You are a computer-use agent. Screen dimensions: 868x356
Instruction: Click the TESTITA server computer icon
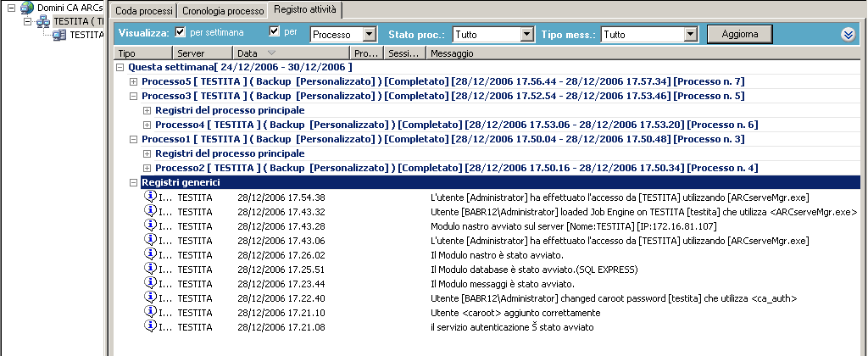coord(59,35)
